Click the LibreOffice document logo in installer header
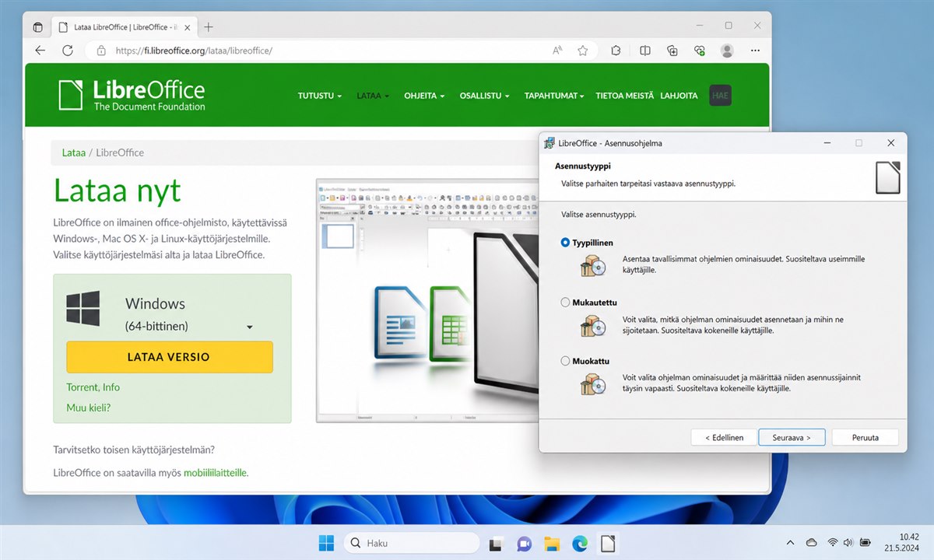This screenshot has width=934, height=560. click(x=887, y=177)
